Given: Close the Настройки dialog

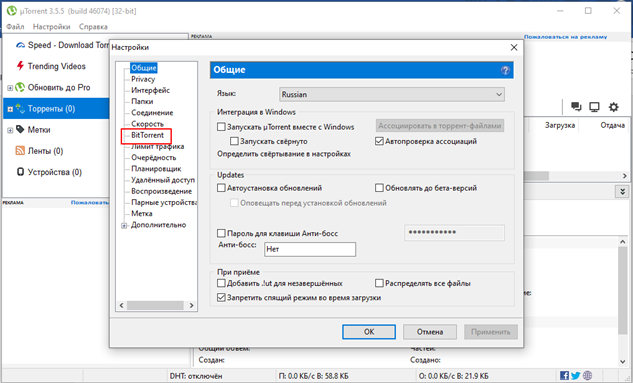Looking at the screenshot, I should click(x=514, y=48).
